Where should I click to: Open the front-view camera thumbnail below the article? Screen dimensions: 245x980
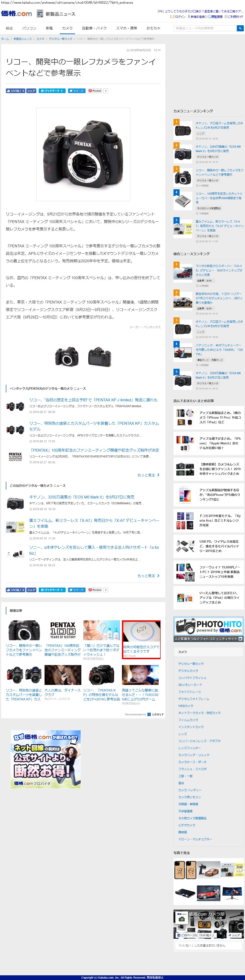coord(67,356)
